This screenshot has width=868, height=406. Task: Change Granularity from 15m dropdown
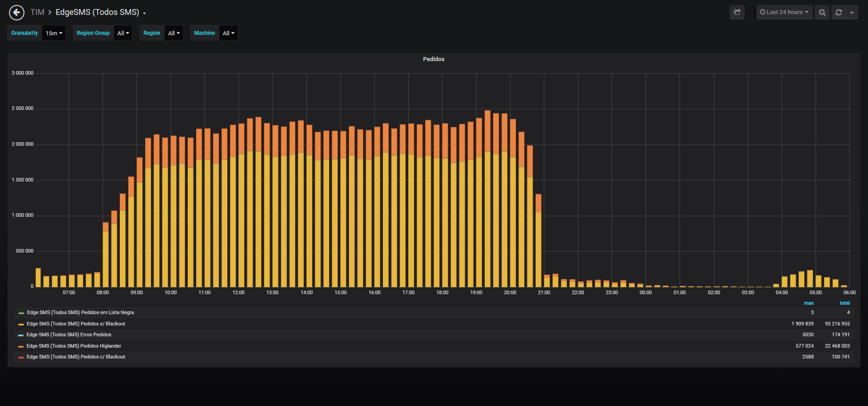(x=54, y=33)
